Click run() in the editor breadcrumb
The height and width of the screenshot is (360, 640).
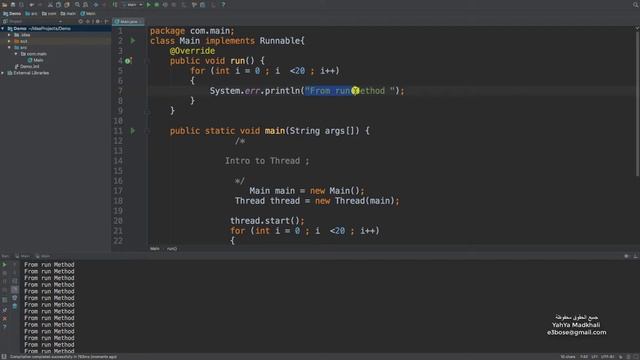point(172,249)
